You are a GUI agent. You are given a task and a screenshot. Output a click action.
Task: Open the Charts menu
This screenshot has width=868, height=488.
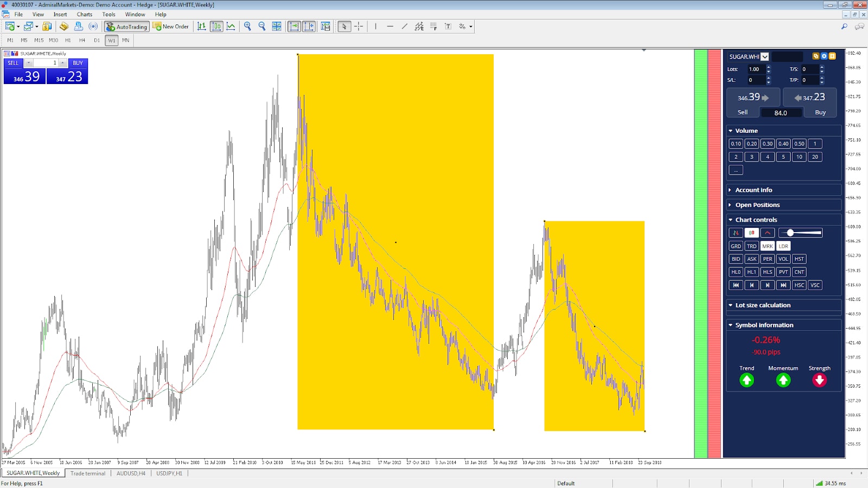tap(84, 15)
